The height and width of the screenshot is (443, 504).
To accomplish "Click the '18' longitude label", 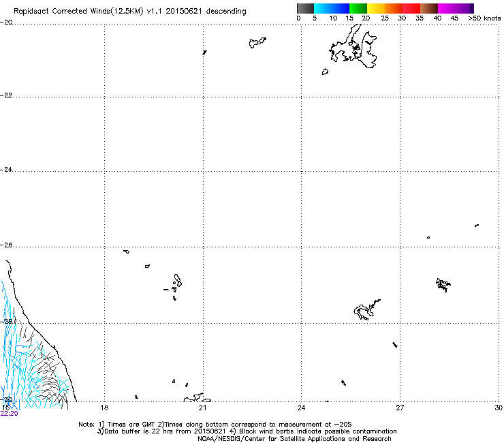I will [x=104, y=408].
